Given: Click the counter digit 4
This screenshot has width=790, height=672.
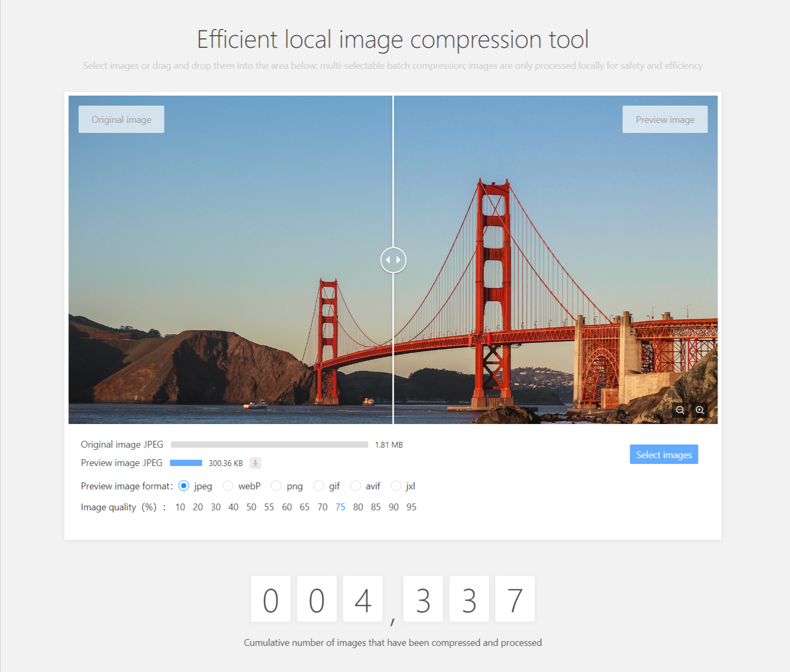Looking at the screenshot, I should 363,599.
